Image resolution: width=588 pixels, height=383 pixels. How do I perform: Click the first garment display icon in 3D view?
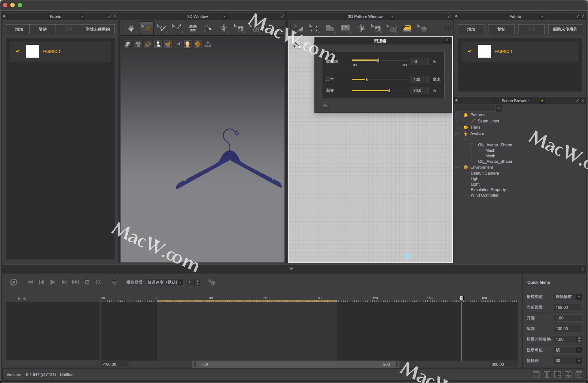tap(128, 44)
